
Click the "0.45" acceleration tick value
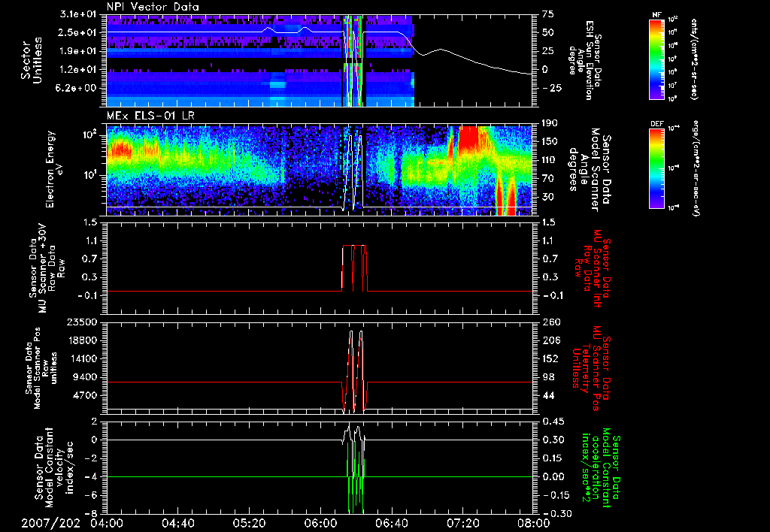coord(553,422)
